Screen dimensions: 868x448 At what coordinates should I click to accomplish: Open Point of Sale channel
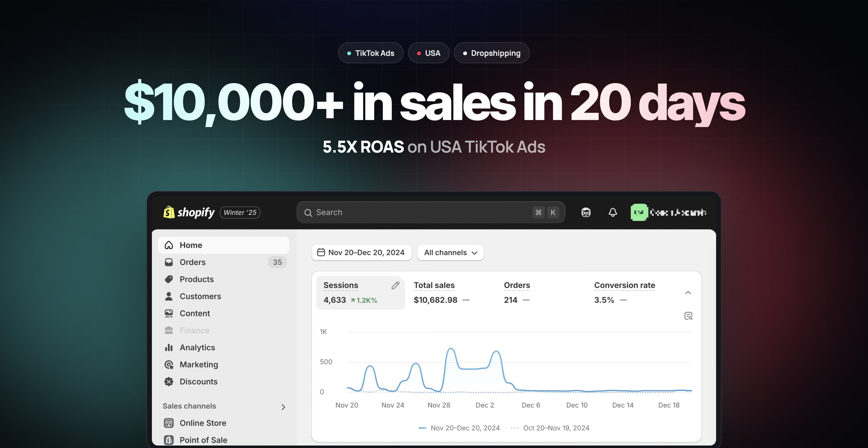pos(223,440)
